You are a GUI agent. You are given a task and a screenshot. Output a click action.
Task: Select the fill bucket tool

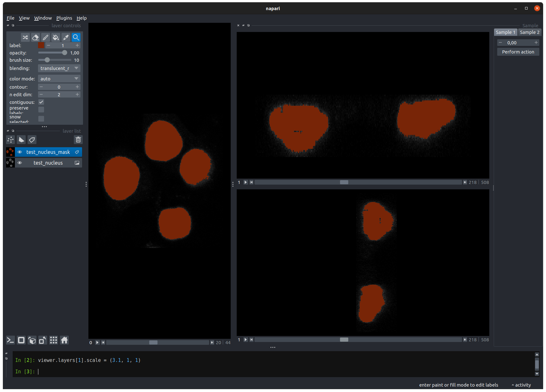coord(56,37)
